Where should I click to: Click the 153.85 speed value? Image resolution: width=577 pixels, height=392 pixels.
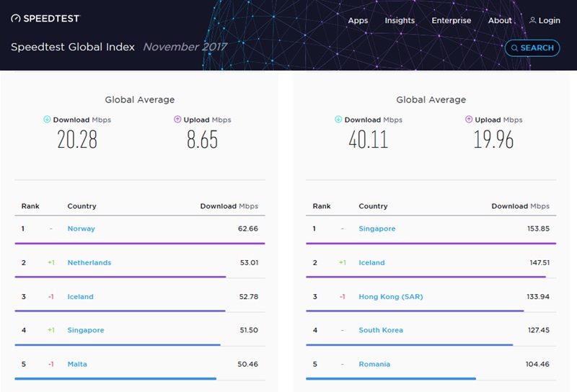538,228
